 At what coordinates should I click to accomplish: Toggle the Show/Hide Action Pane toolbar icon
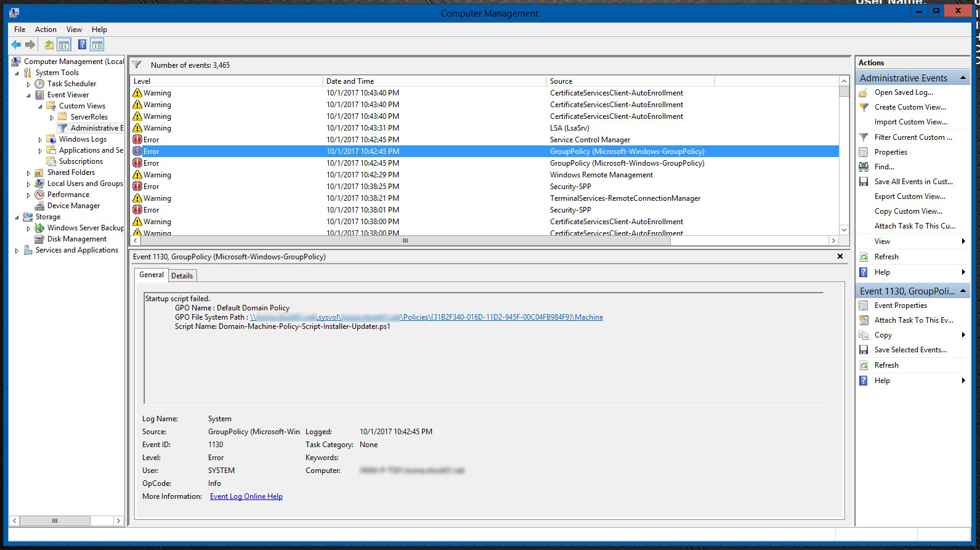coord(97,44)
